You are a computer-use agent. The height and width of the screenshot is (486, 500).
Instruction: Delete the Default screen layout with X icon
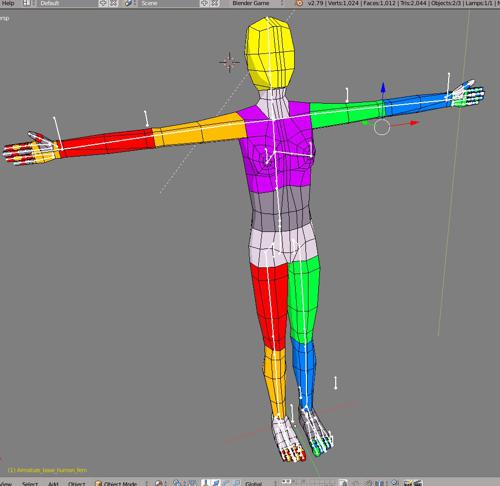114,3
